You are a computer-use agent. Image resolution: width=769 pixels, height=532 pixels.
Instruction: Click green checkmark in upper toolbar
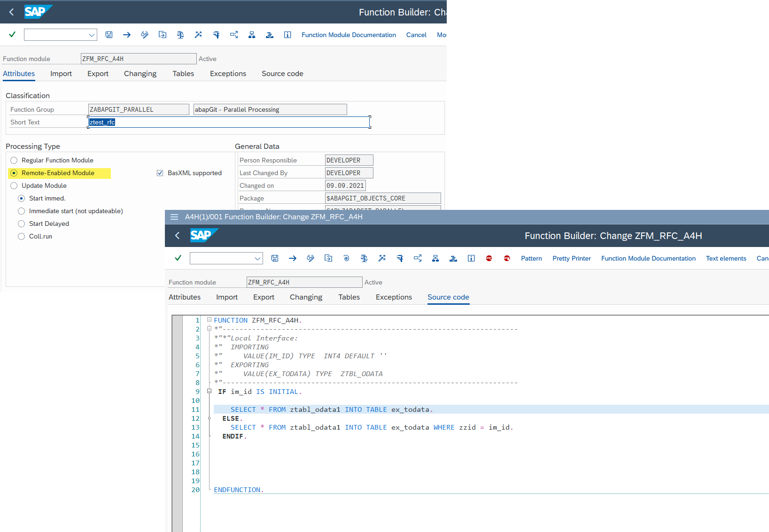12,34
